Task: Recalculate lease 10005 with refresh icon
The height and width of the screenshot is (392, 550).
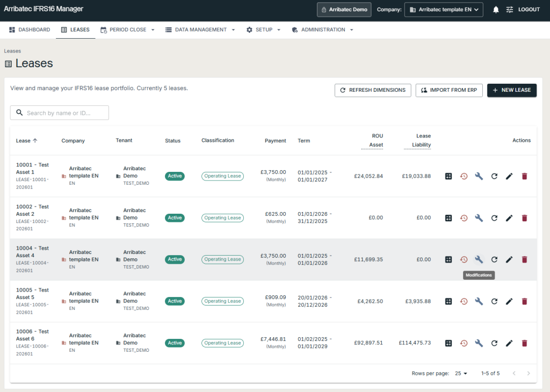Action: (494, 301)
